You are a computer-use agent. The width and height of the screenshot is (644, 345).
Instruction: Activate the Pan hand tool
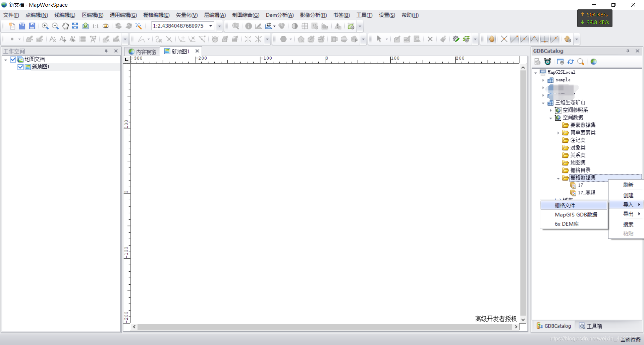coord(65,26)
